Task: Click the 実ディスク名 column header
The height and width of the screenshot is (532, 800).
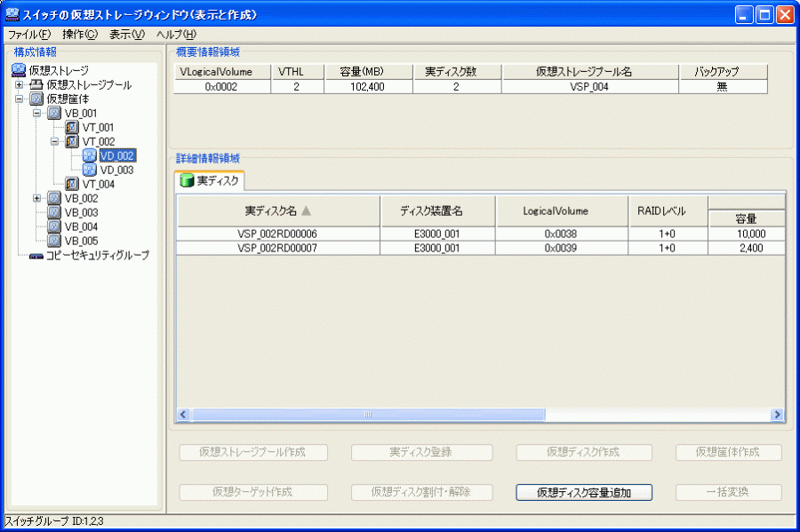Action: (278, 211)
